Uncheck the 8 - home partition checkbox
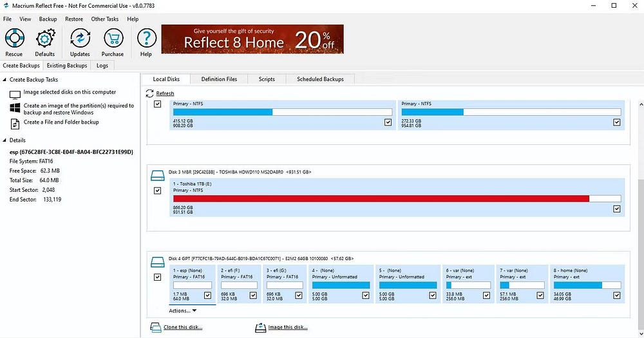Screen dimensions: 644x338 pos(616,296)
